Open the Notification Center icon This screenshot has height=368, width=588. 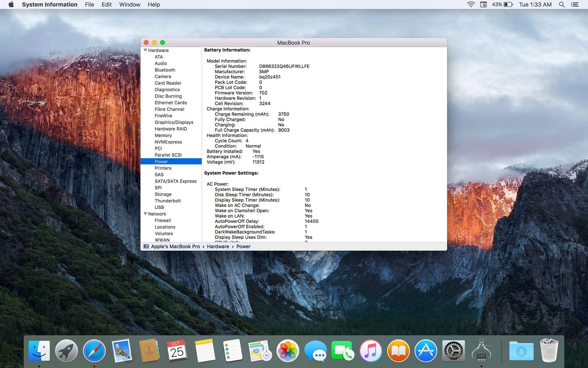(x=575, y=5)
